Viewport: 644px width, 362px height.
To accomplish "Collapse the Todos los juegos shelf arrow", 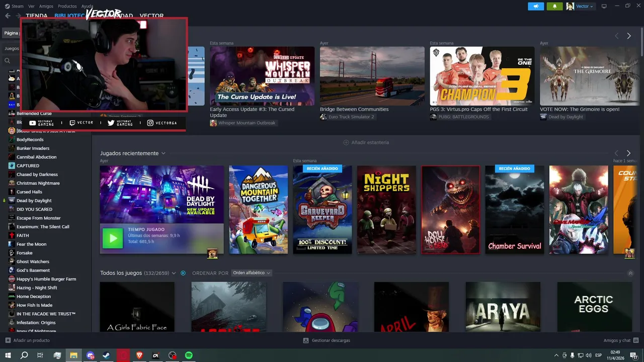I will (630, 273).
